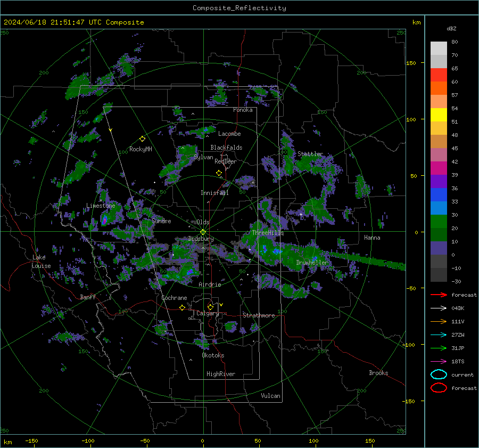This screenshot has height=448, width=479.
Task: Click the orange 111V arrow symbol
Action: point(439,321)
